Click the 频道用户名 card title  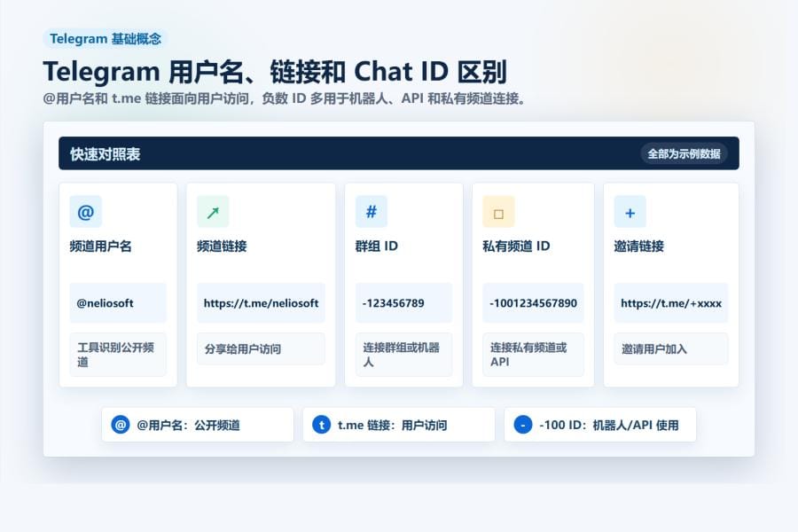[100, 246]
